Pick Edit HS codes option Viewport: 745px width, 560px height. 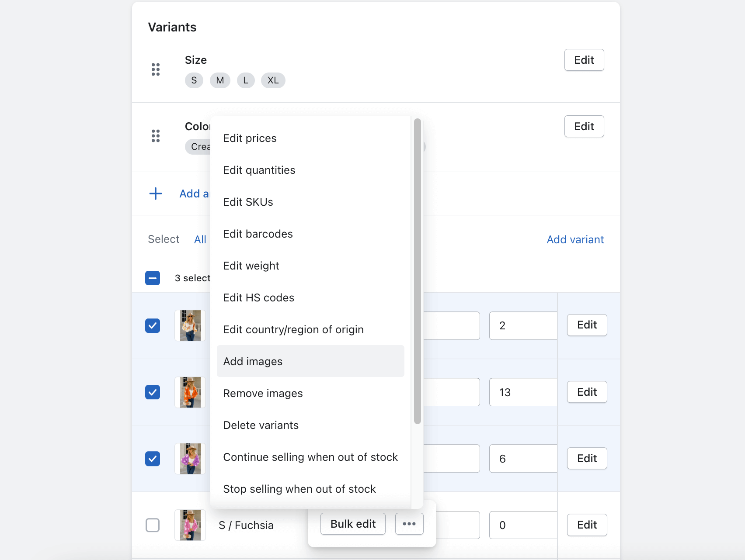click(x=310, y=297)
